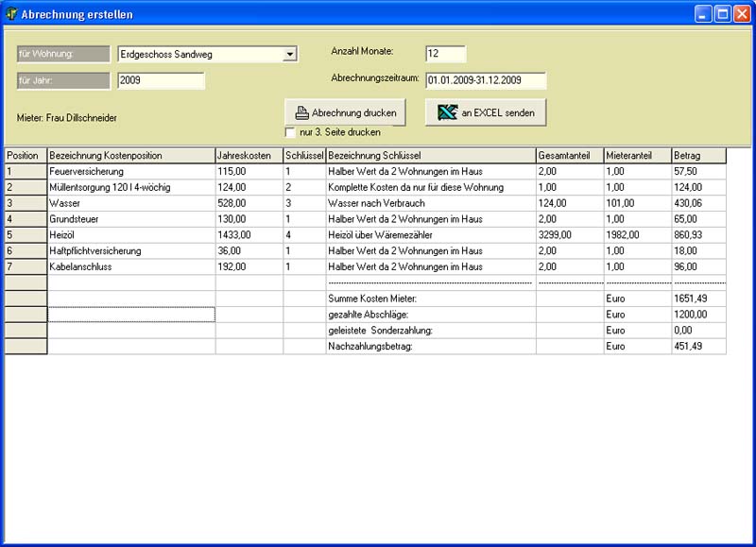Click the 'Wasser nach Verbrauch' cell
The image size is (756, 547).
point(431,203)
